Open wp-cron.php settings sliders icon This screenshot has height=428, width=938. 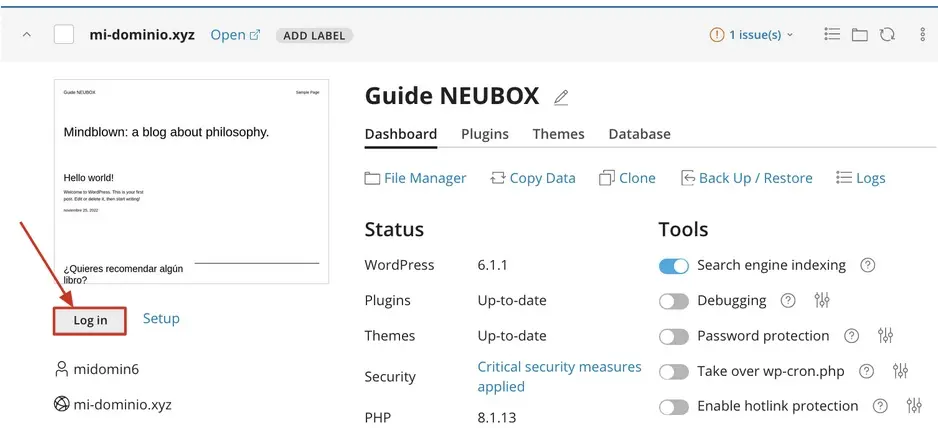900,371
